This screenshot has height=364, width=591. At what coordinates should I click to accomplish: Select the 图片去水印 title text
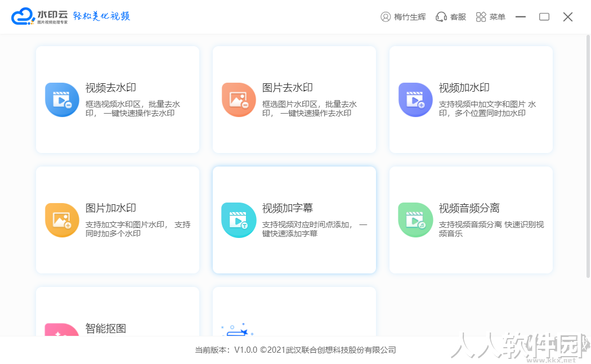(x=288, y=88)
